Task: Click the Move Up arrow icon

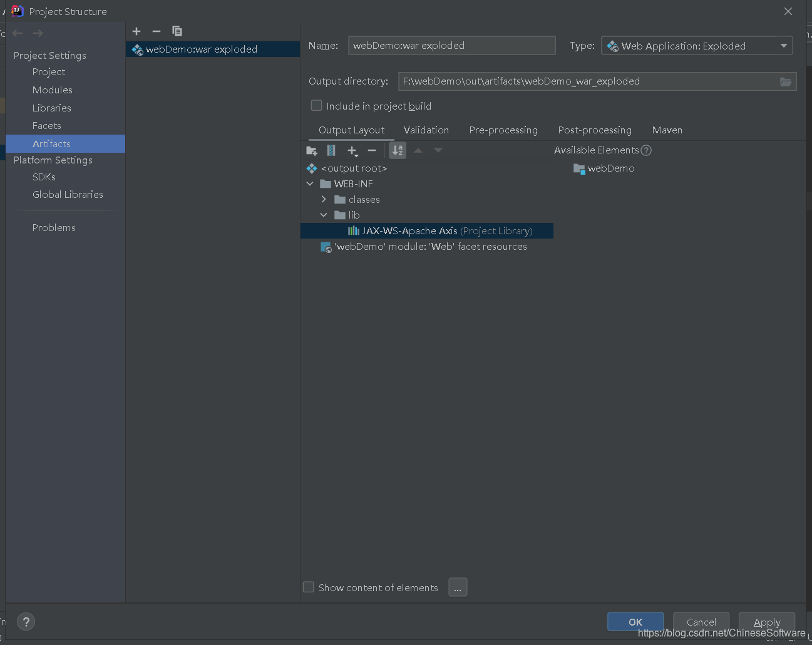Action: tap(418, 150)
